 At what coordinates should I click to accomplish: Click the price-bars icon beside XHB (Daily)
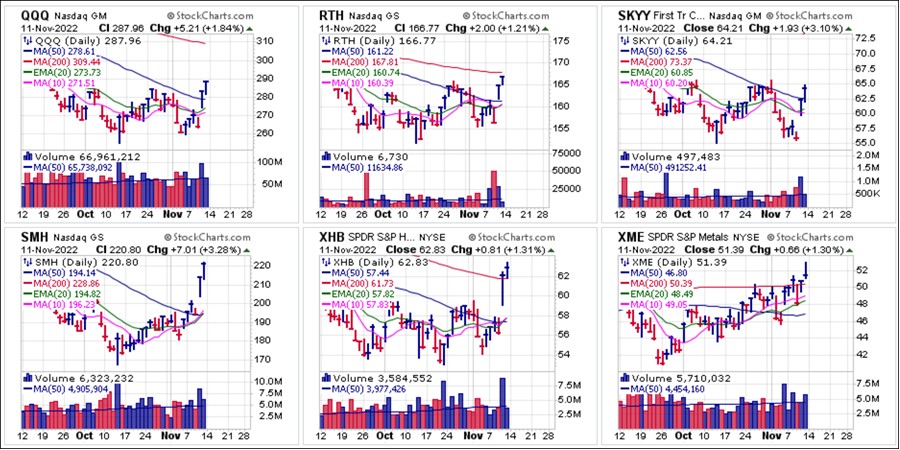tap(325, 262)
